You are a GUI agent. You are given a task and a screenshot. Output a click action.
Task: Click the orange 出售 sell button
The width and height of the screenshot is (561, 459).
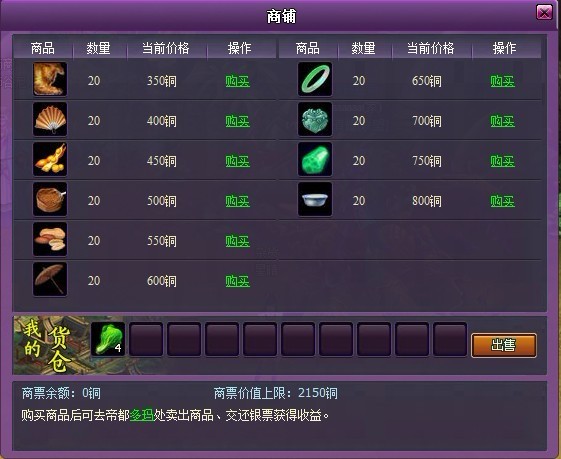504,345
